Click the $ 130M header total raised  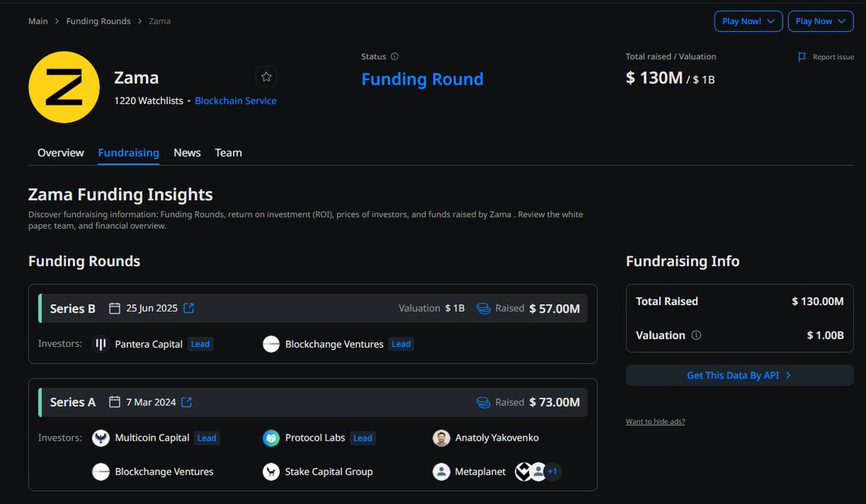pos(654,78)
